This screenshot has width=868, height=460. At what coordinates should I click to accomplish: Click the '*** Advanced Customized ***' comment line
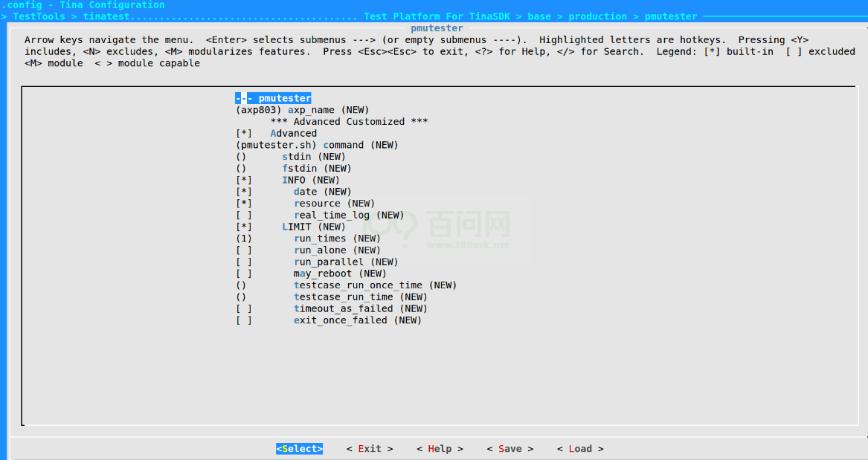[x=350, y=122]
